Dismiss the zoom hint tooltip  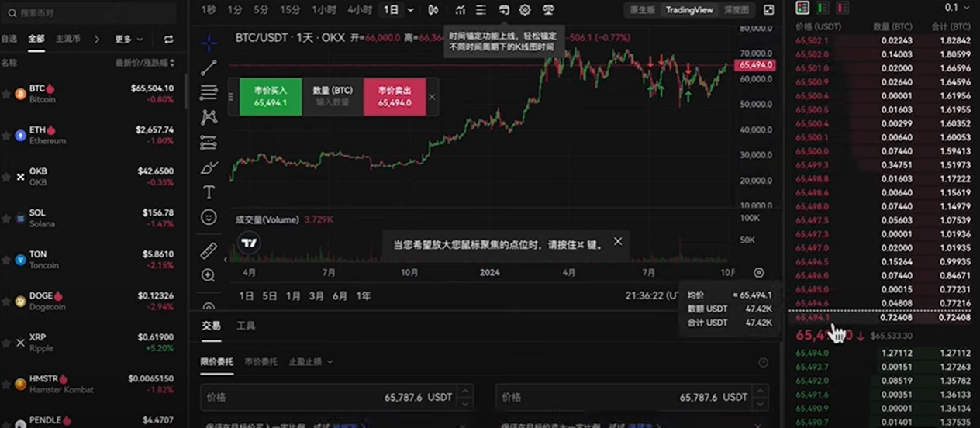618,242
